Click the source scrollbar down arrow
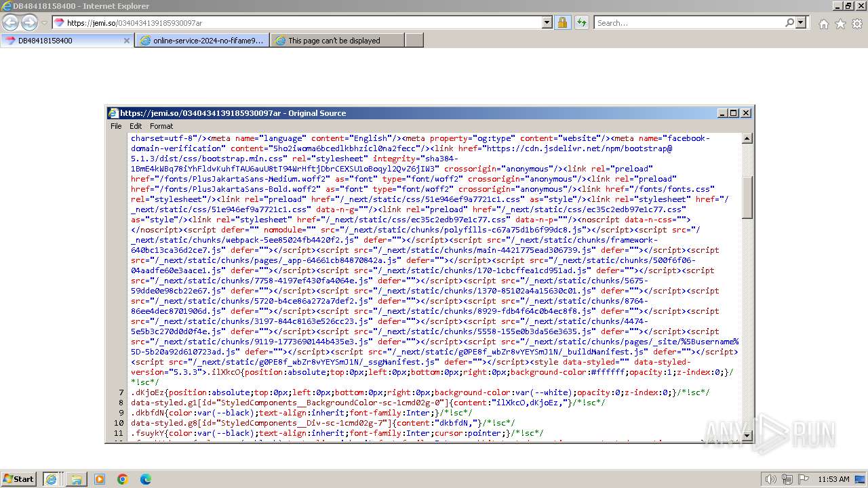This screenshot has height=488, width=868. (747, 435)
